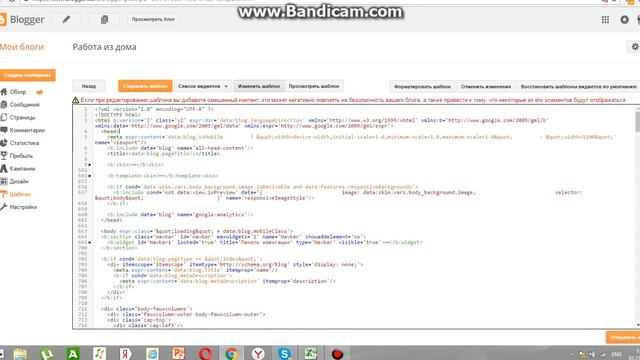Open 'Кампании' in the sidebar
The width and height of the screenshot is (640, 360).
coord(22,169)
